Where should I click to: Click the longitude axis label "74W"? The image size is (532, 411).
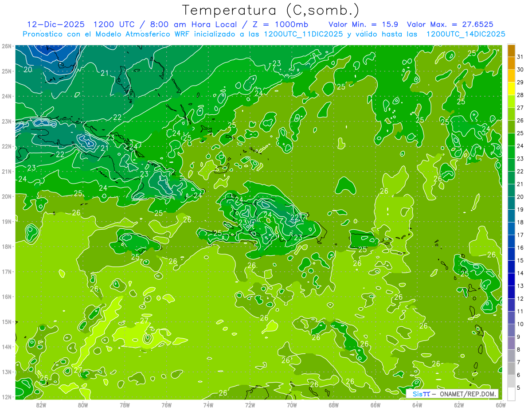208,405
